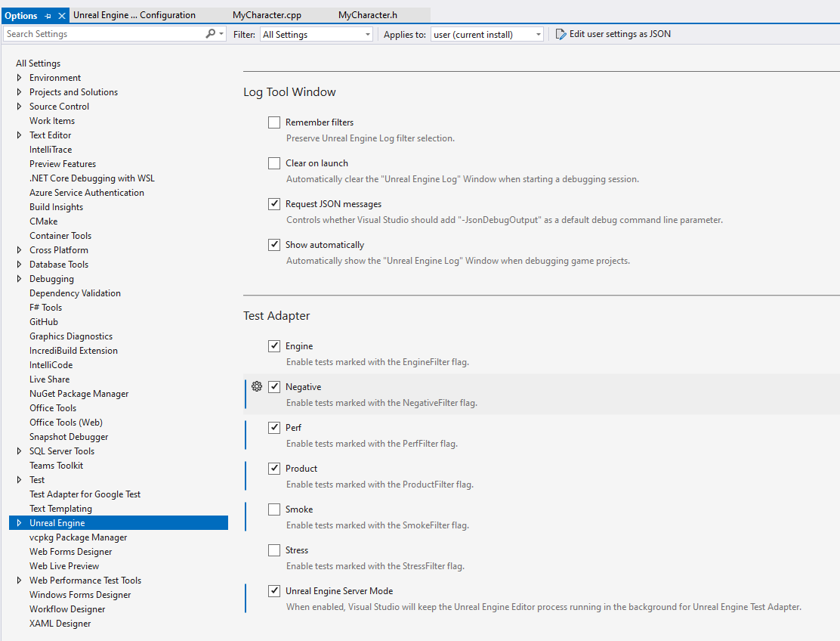
Task: Enable Clear on launch checkbox
Action: click(274, 163)
